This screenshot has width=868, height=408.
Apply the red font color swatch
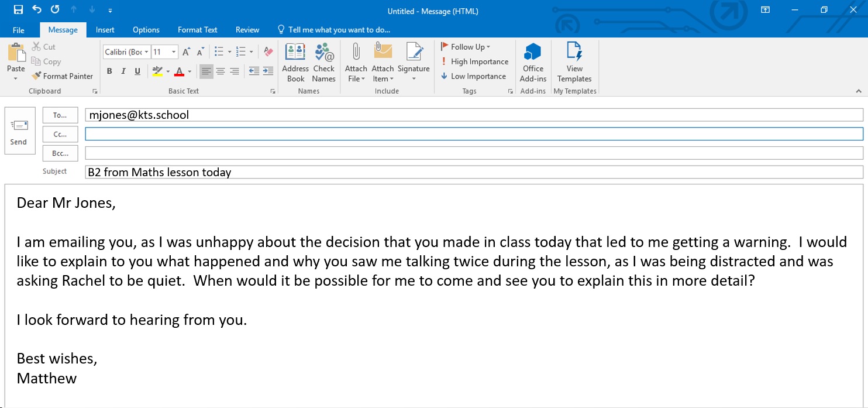(x=180, y=71)
